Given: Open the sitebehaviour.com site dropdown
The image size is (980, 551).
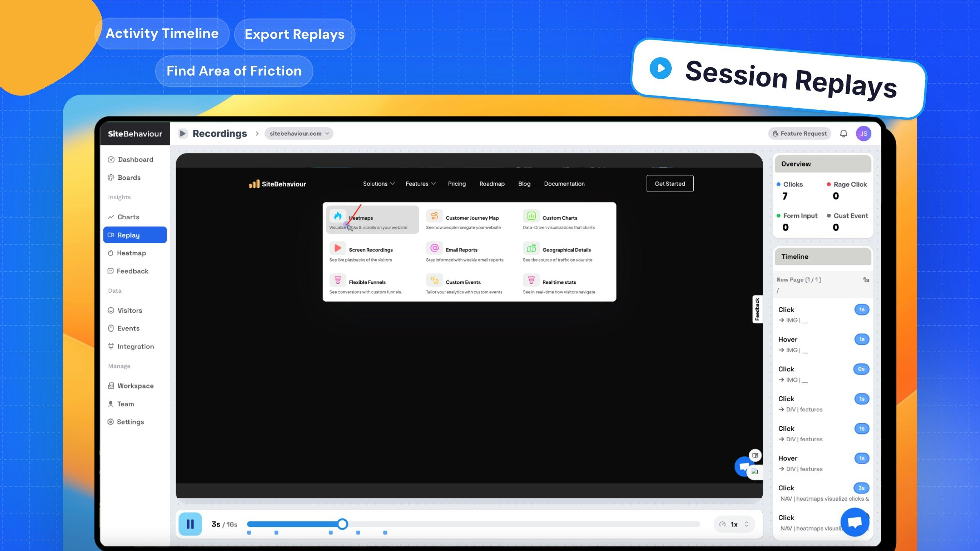Looking at the screenshot, I should tap(299, 133).
